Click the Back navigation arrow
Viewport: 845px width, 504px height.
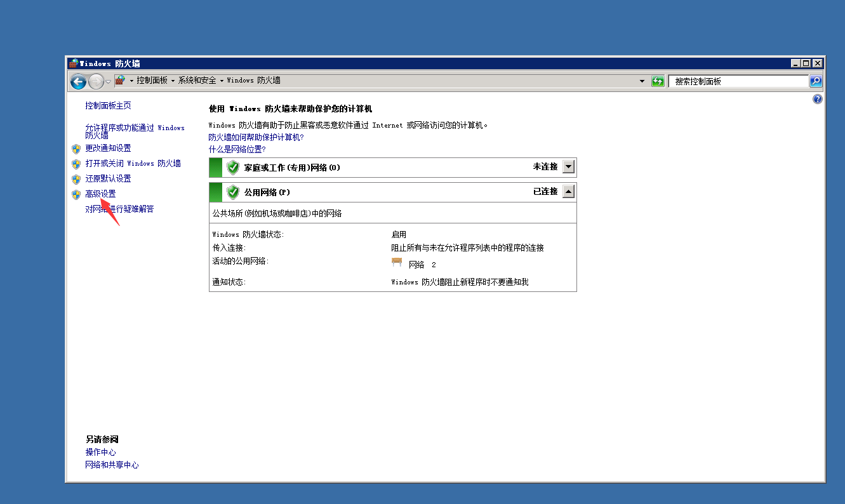[78, 81]
